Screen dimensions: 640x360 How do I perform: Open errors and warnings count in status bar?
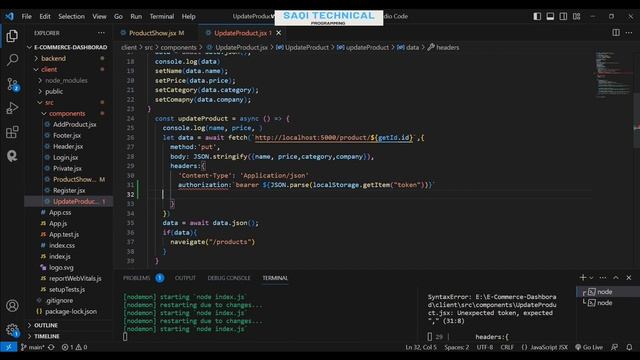[74, 347]
